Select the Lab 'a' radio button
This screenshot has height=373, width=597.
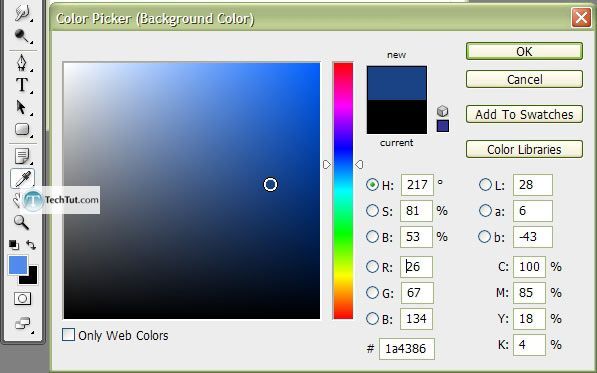click(485, 210)
